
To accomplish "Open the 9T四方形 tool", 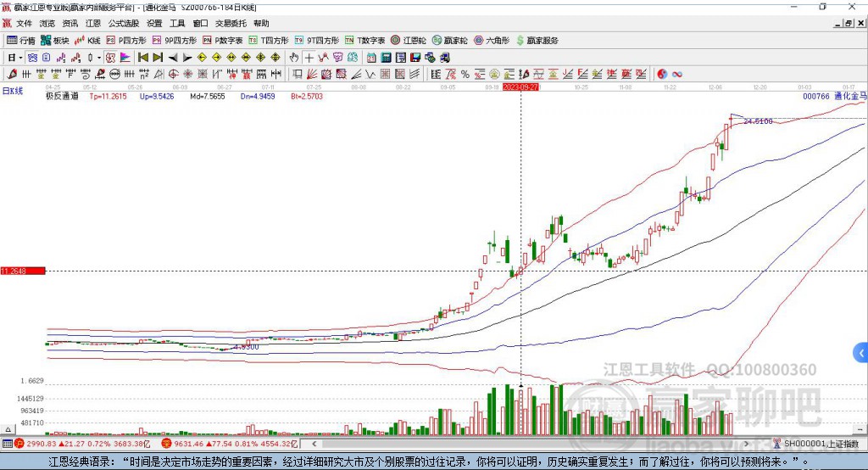I will [317, 41].
